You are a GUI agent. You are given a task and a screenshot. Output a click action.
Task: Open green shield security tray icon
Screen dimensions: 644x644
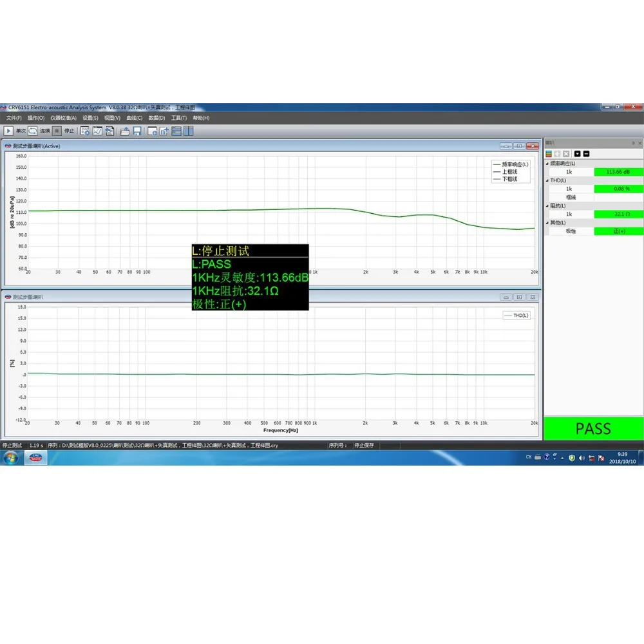point(572,458)
